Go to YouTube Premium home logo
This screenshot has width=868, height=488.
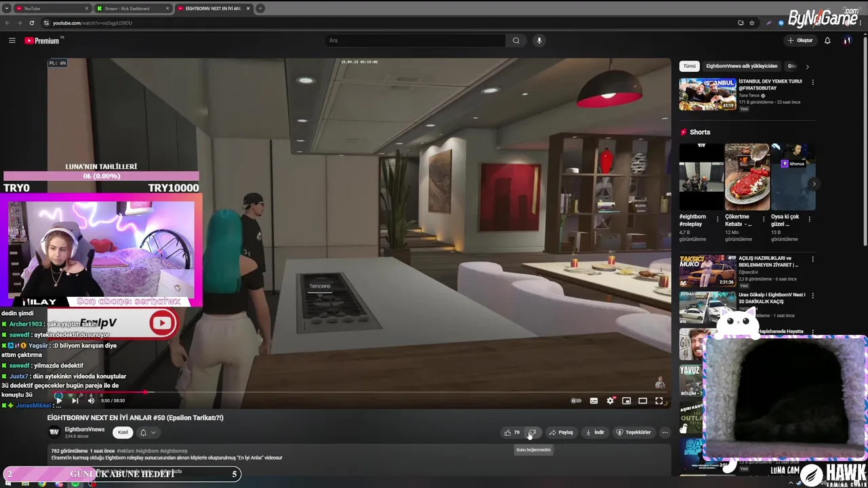coord(42,41)
